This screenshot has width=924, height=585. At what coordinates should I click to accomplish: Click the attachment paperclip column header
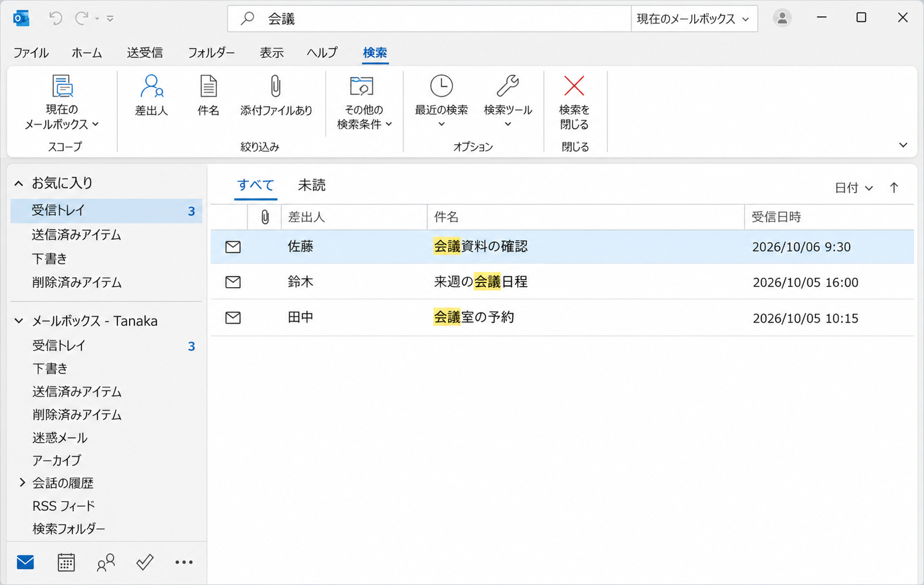[265, 217]
